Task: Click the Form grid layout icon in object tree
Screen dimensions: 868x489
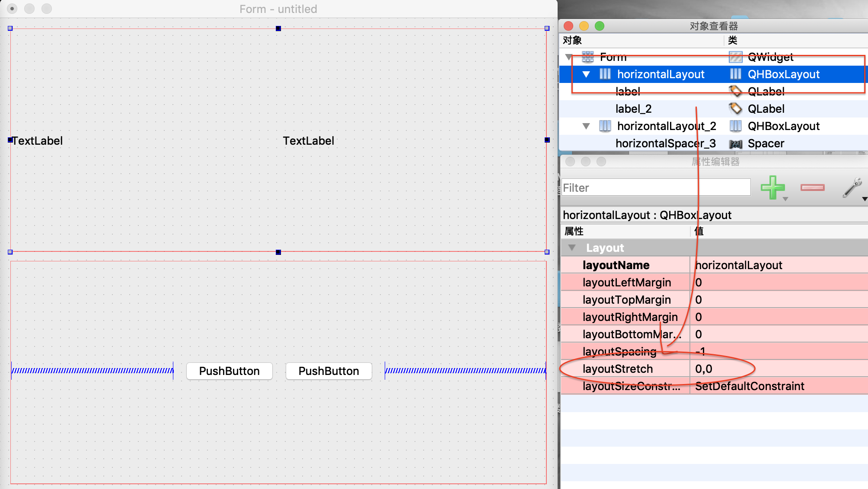Action: click(588, 57)
